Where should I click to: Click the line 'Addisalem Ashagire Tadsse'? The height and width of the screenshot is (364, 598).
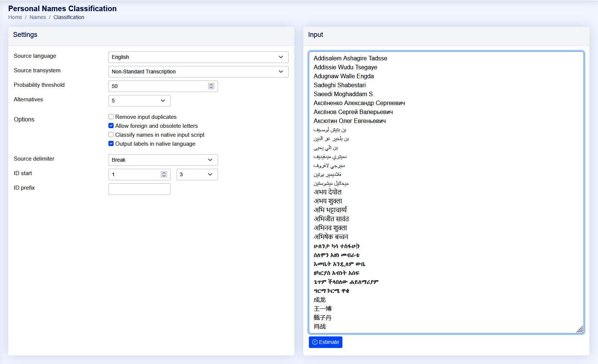coord(350,58)
